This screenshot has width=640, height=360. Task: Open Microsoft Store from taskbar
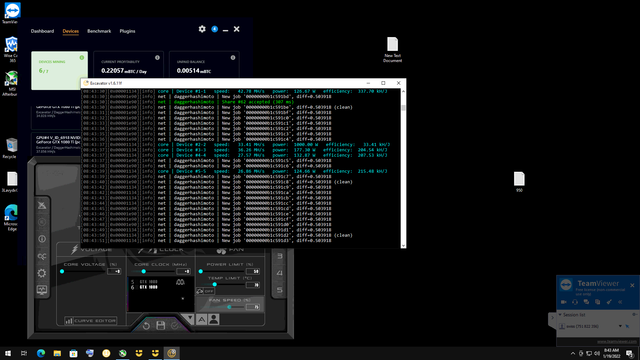[x=73, y=353]
